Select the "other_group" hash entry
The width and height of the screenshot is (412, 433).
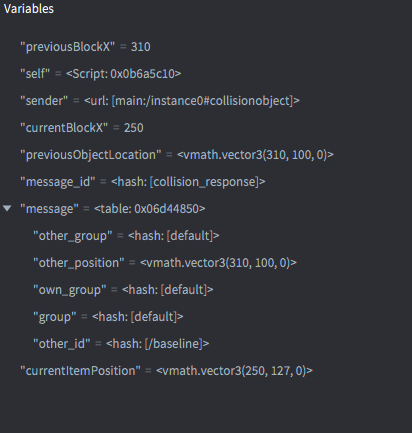click(x=206, y=236)
